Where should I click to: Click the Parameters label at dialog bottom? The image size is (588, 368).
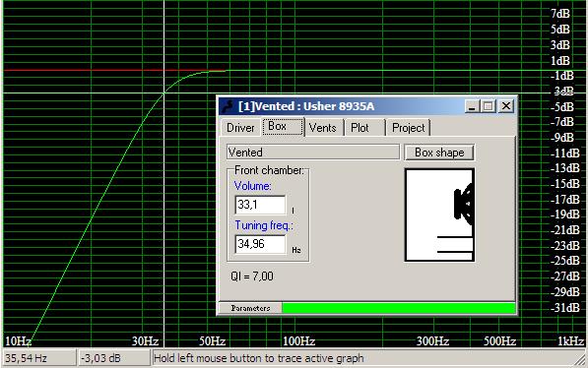[x=250, y=308]
